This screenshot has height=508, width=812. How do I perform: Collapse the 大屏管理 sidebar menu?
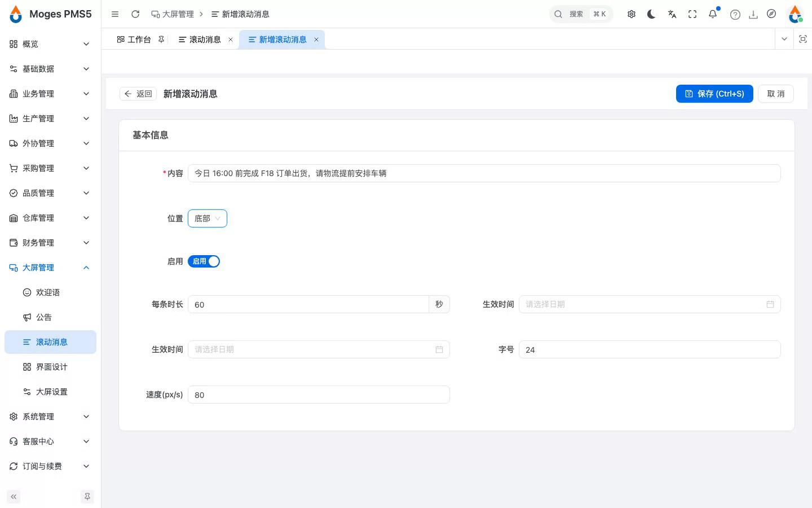point(50,268)
